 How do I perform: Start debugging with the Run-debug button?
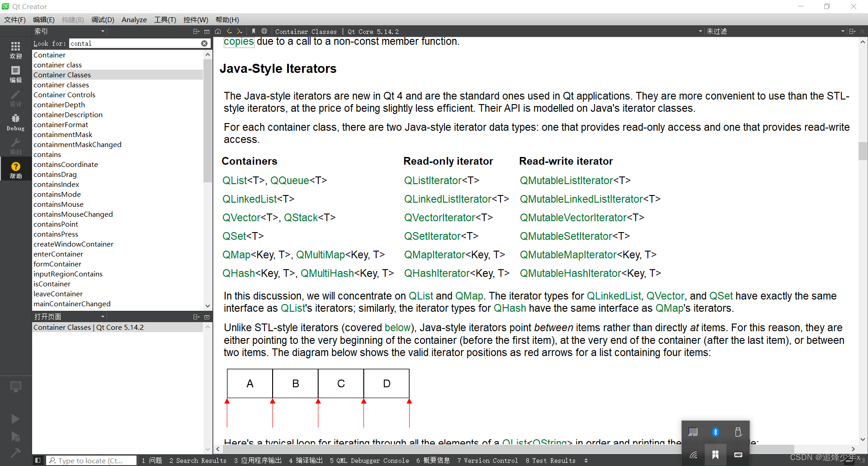pos(15,437)
